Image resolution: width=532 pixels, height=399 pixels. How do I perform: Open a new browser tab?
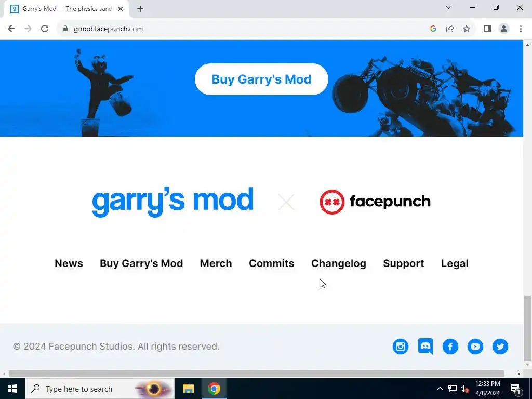pos(140,9)
